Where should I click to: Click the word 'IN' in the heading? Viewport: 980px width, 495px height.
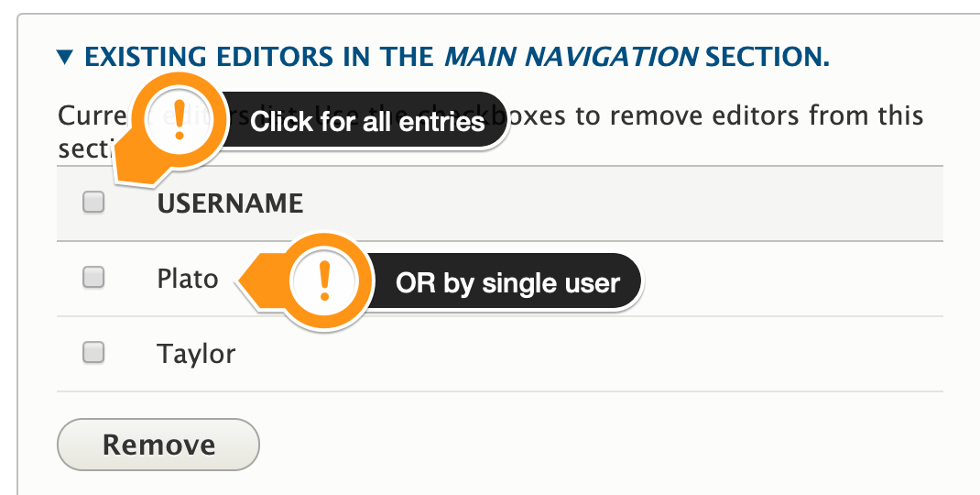click(x=358, y=59)
